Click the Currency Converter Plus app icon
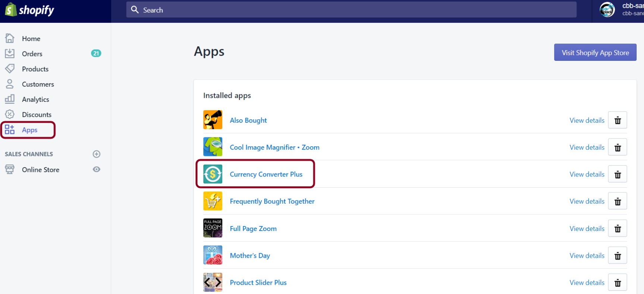Screen dimensions: 644x294 (x=213, y=174)
